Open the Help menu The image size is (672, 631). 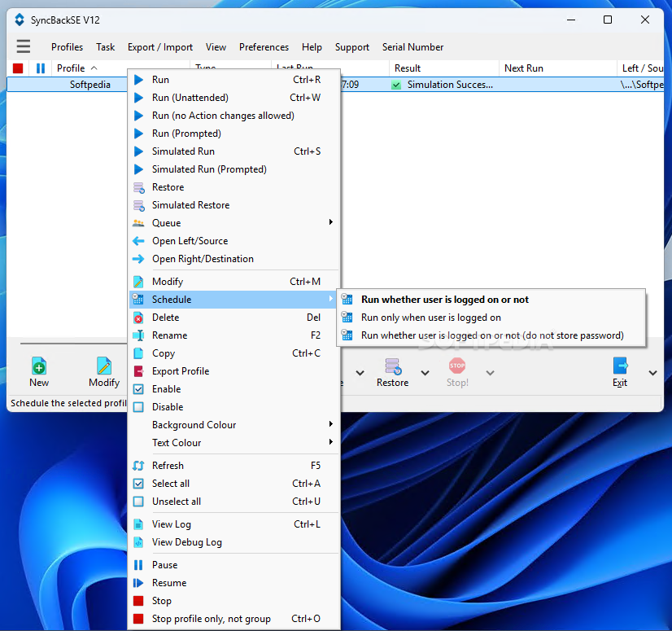pyautogui.click(x=312, y=46)
